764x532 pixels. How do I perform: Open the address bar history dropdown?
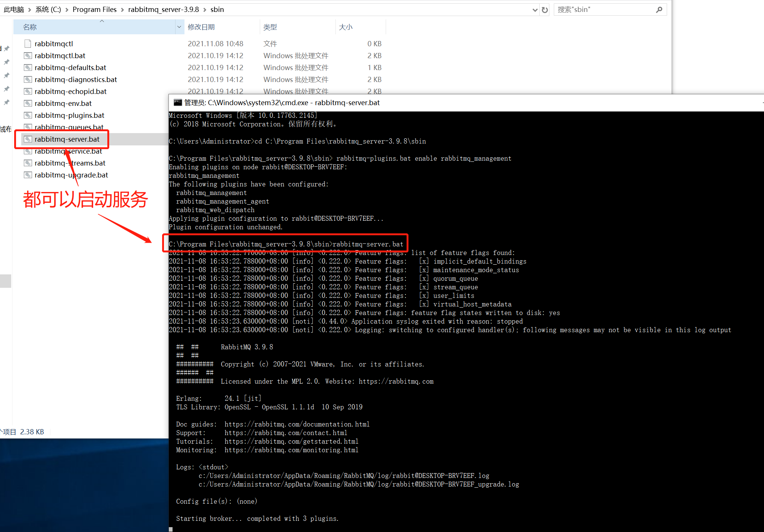[535, 10]
